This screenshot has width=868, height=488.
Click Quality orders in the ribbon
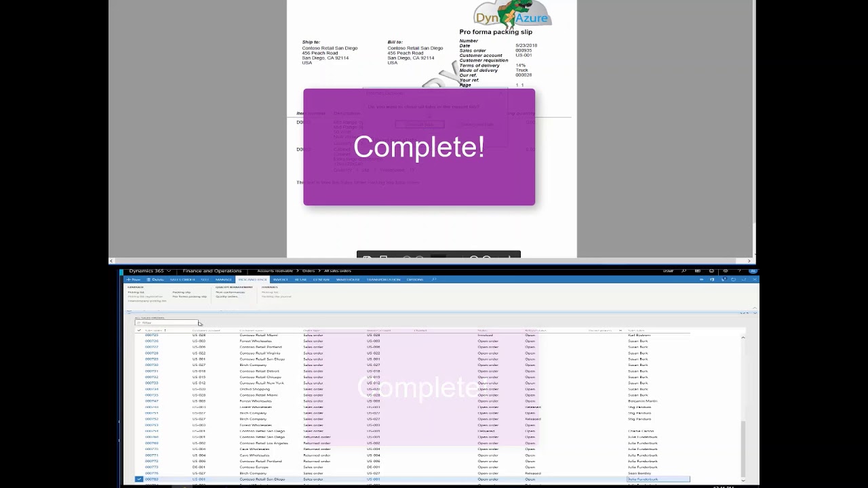(226, 296)
